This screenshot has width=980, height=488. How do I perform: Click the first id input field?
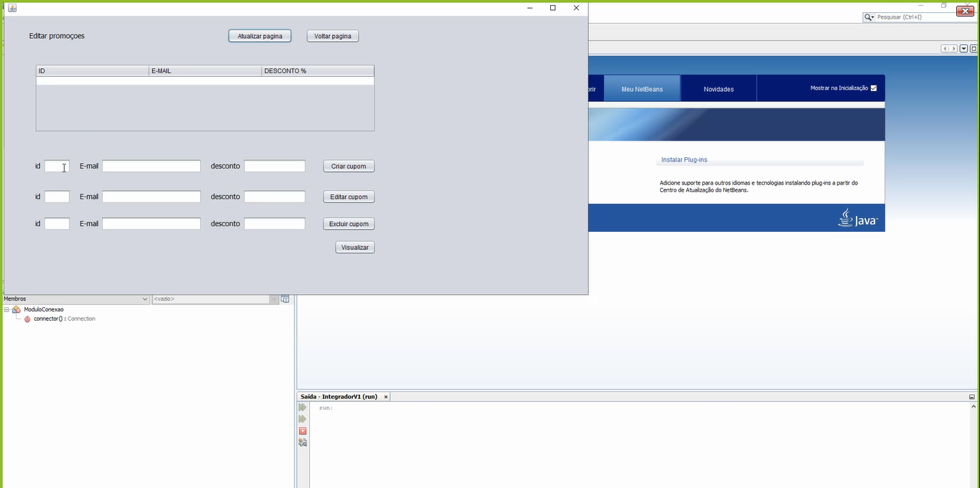coord(57,166)
